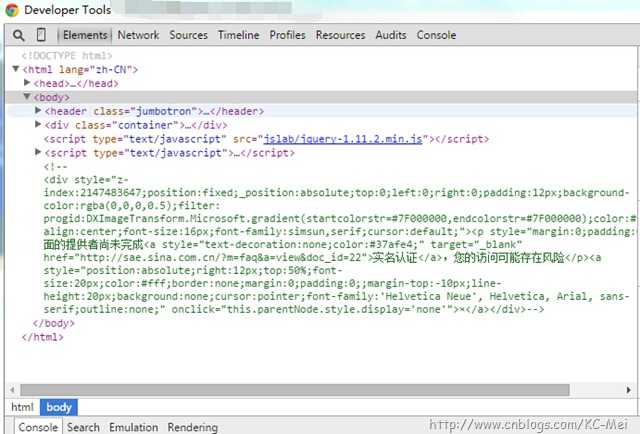Click the horizontal scrollbar right arrow

pos(629,390)
